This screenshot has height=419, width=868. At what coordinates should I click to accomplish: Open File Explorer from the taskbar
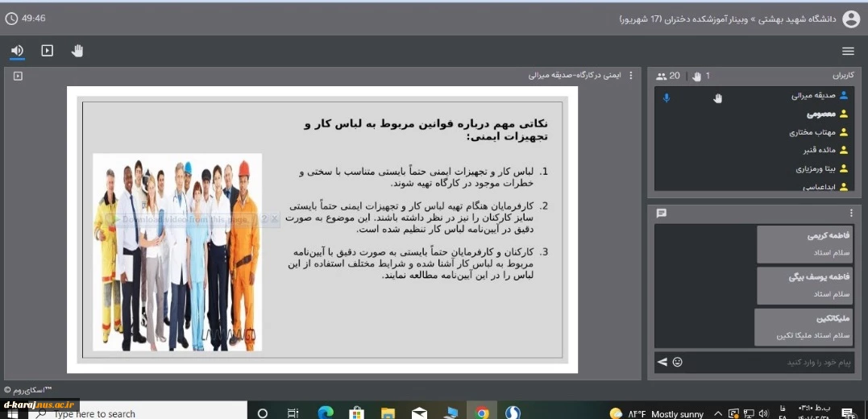tap(388, 413)
